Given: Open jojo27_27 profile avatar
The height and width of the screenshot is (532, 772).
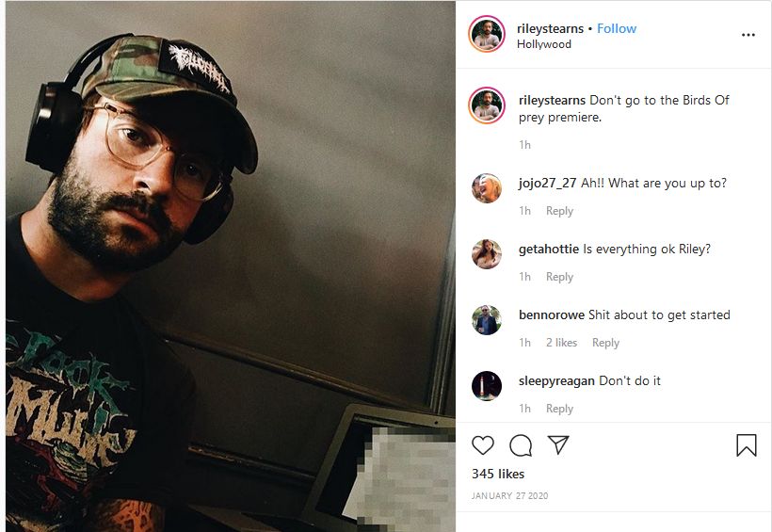Looking at the screenshot, I should [487, 188].
